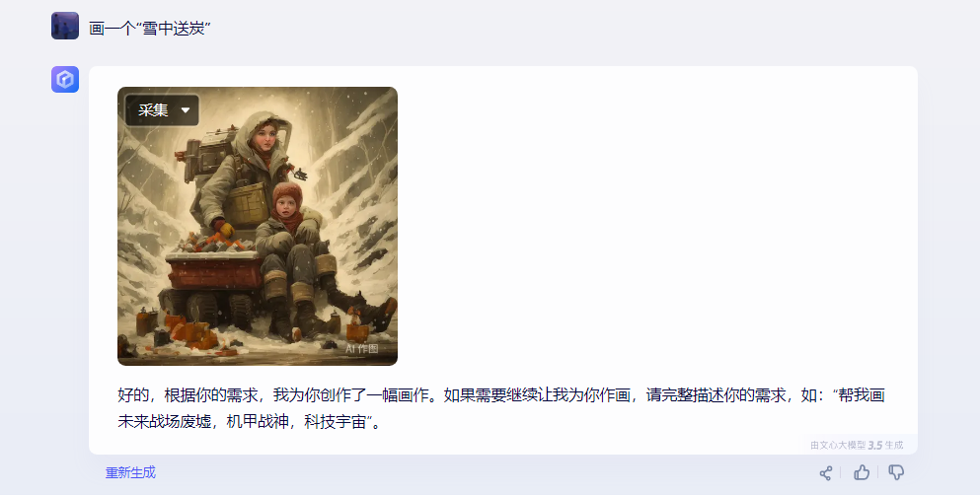Click the hooded woman's face in painting
The width and height of the screenshot is (980, 495).
click(x=264, y=135)
